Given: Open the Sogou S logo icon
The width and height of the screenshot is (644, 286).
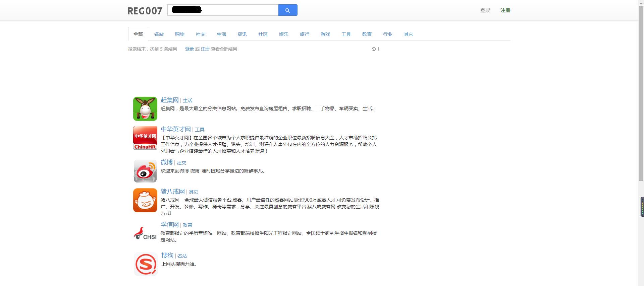Looking at the screenshot, I should click(x=146, y=264).
